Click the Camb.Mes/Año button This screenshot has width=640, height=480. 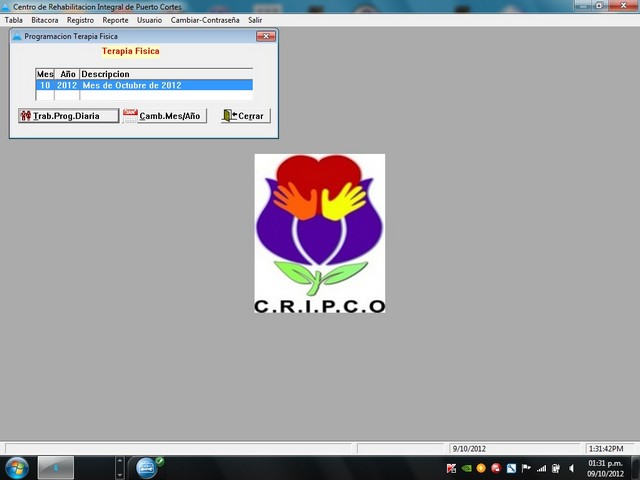click(x=164, y=116)
